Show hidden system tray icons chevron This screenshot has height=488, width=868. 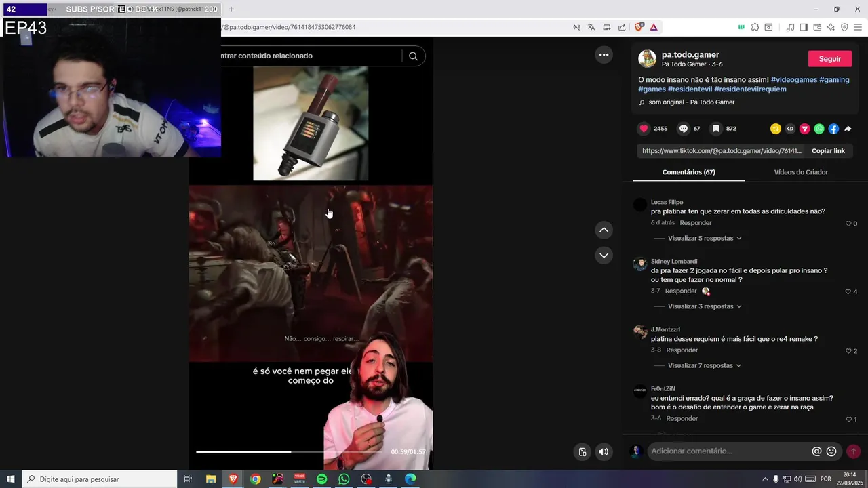pyautogui.click(x=765, y=479)
